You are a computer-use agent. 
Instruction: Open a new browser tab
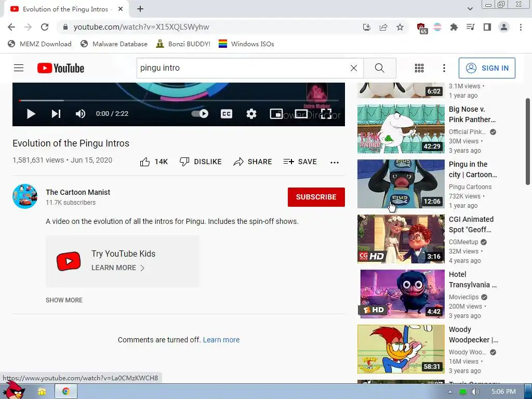[140, 9]
